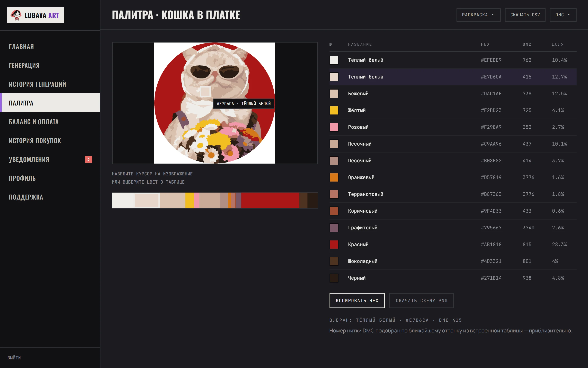This screenshot has height=368, width=588.
Task: Open История покупок
Action: pyautogui.click(x=50, y=140)
